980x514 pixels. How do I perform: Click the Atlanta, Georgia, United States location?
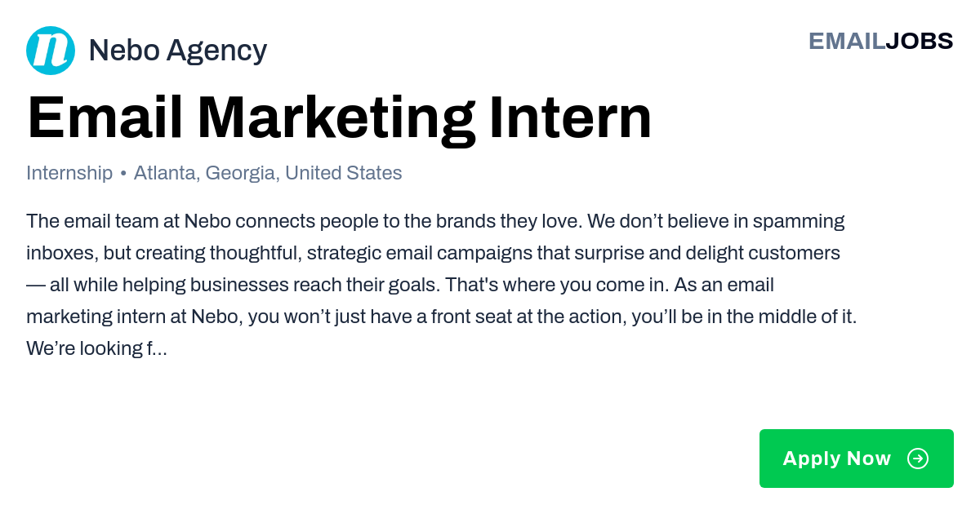[x=268, y=173]
